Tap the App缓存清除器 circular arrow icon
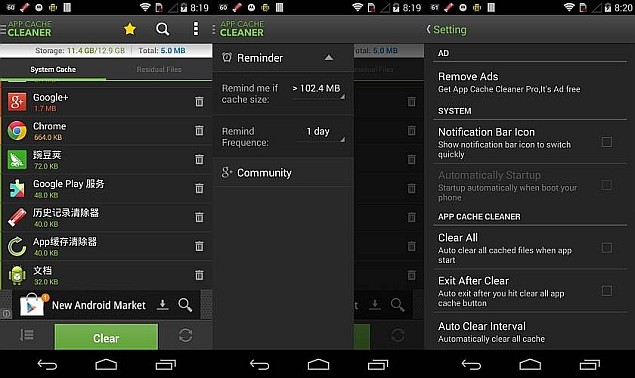Viewport: 635px width, 378px height. [x=17, y=246]
